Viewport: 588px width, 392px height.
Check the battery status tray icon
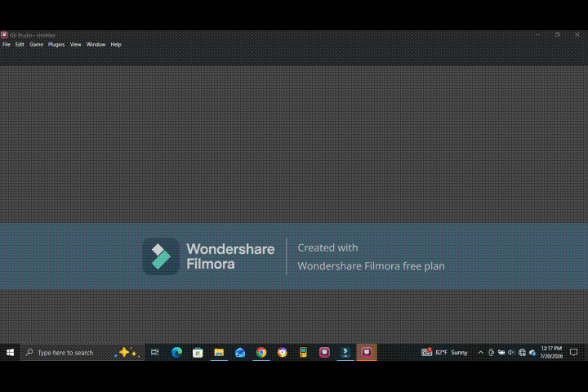[501, 352]
